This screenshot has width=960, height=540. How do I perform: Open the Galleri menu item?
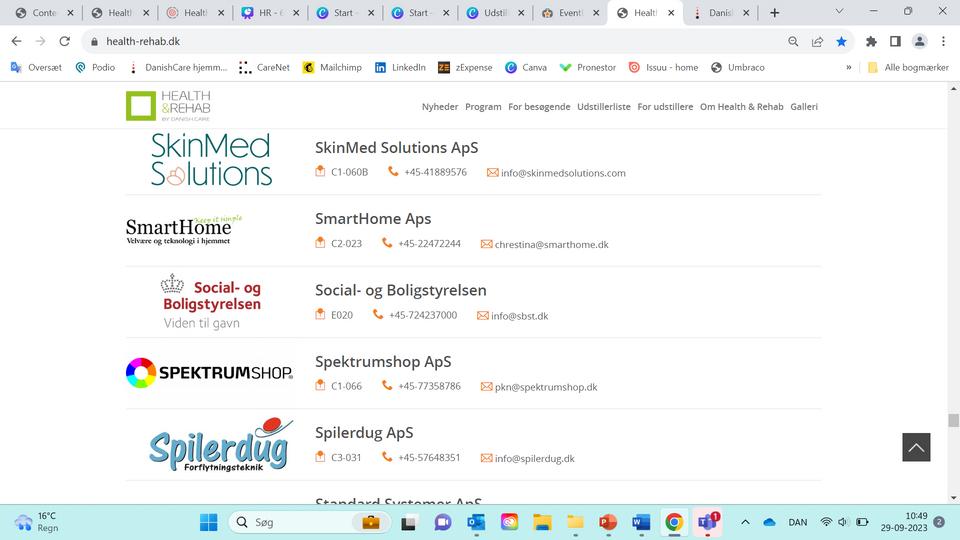coord(804,107)
